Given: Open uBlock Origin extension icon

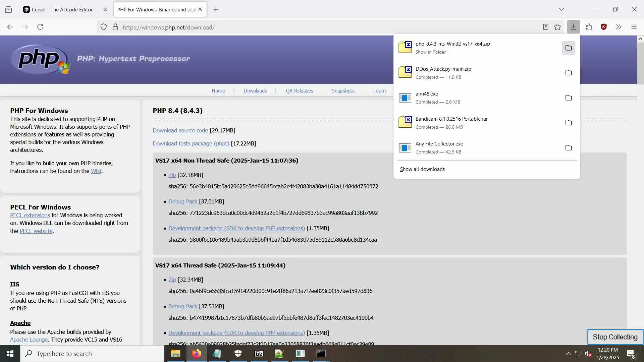Looking at the screenshot, I should [604, 27].
